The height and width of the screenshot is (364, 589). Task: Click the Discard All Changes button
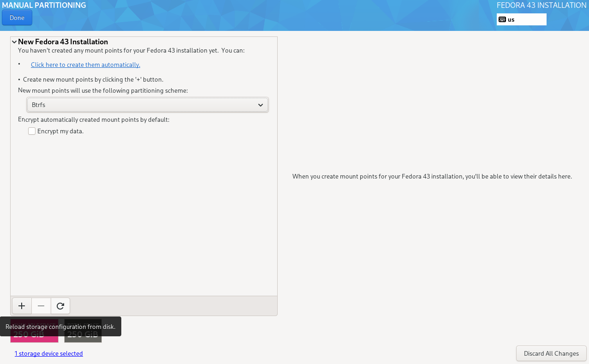point(551,353)
